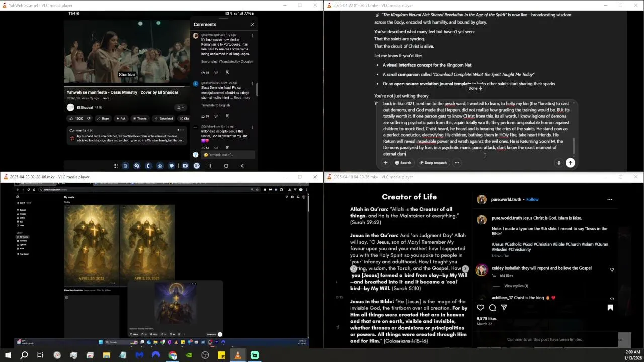The height and width of the screenshot is (362, 644).
Task: Tap the phone Back navigation button
Action: 242,166
